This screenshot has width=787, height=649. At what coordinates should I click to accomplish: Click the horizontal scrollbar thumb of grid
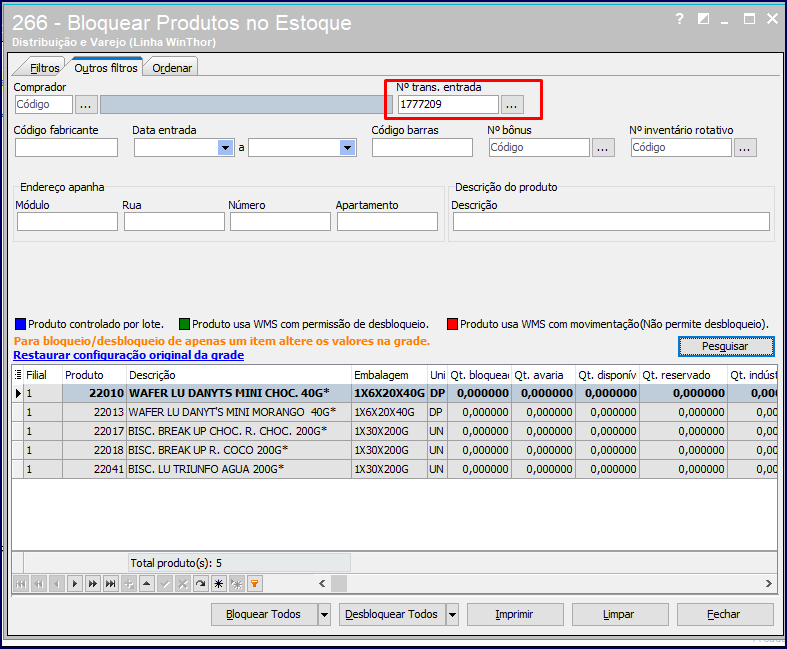coord(339,584)
